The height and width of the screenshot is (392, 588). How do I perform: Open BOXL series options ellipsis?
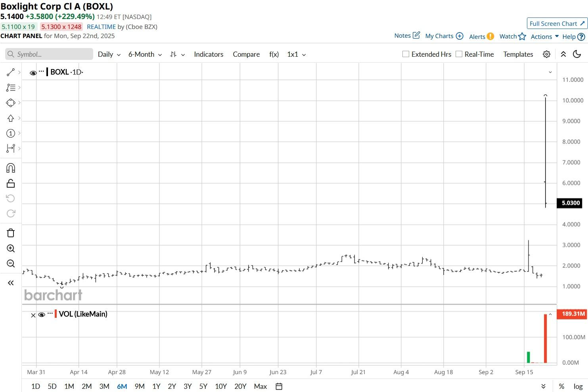click(42, 71)
